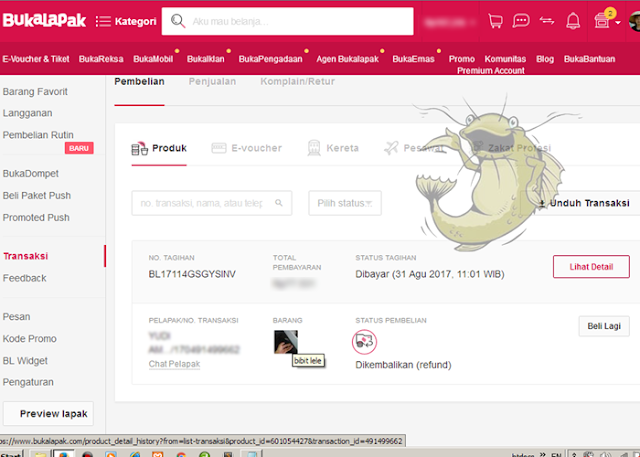Click the Produk tab icon
The width and height of the screenshot is (640, 457).
(x=139, y=148)
